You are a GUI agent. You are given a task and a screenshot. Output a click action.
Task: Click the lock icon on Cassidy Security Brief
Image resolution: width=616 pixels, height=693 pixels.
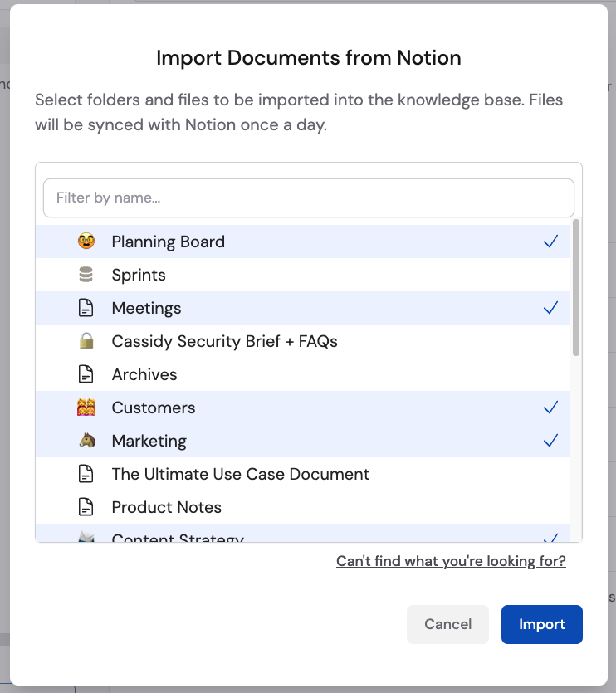coord(86,341)
